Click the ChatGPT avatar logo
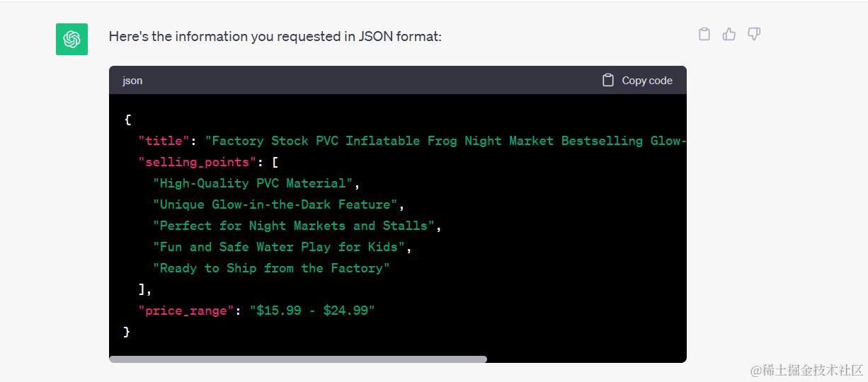 72,39
